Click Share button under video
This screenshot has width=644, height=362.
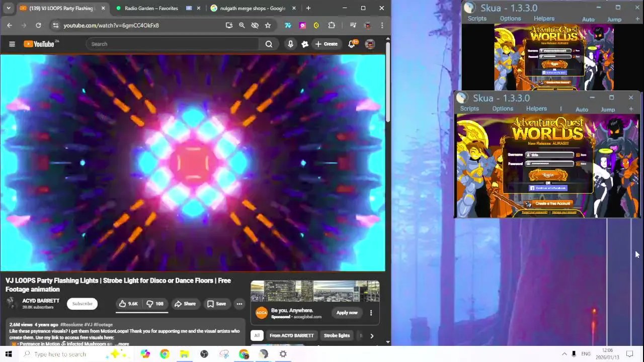pyautogui.click(x=185, y=304)
